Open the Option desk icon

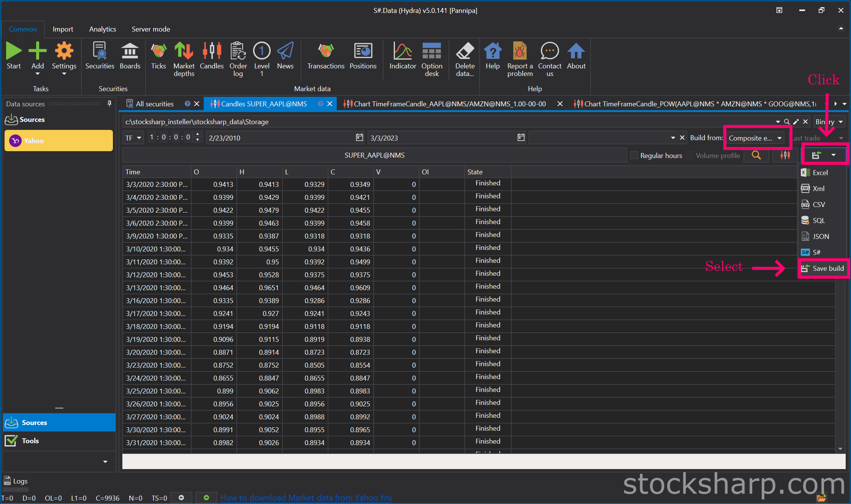click(432, 51)
